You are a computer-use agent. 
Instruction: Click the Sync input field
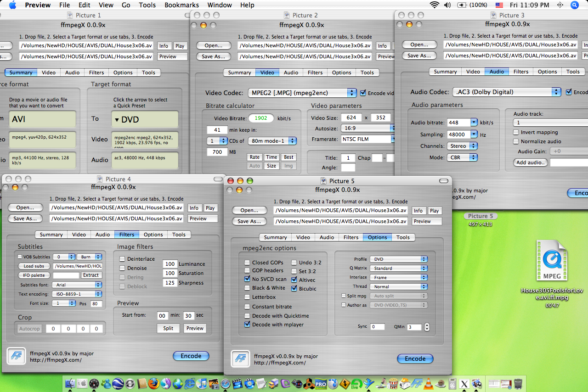point(378,327)
